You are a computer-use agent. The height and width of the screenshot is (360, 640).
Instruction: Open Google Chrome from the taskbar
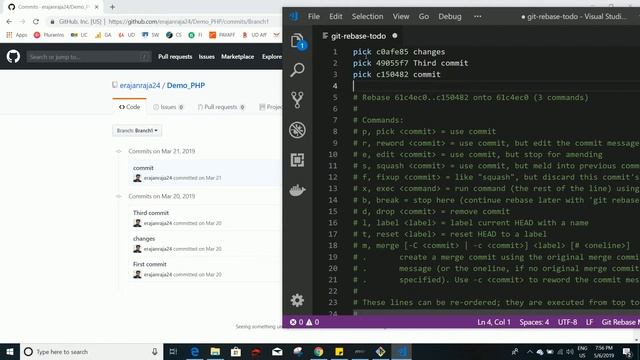[318, 352]
